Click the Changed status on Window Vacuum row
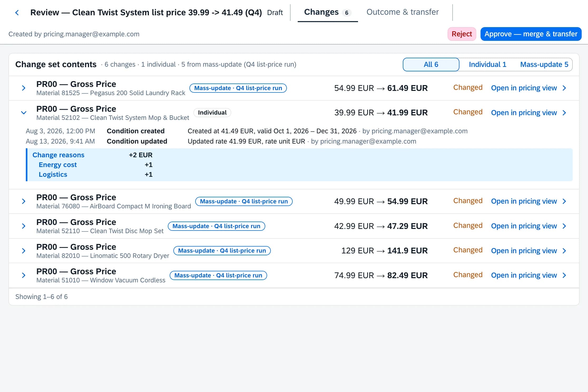 tap(468, 275)
